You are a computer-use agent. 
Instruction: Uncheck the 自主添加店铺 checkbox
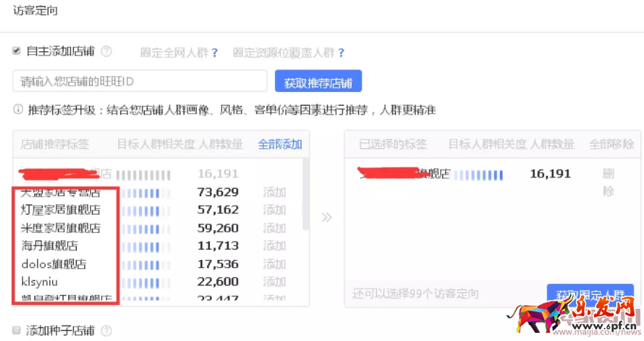click(17, 51)
